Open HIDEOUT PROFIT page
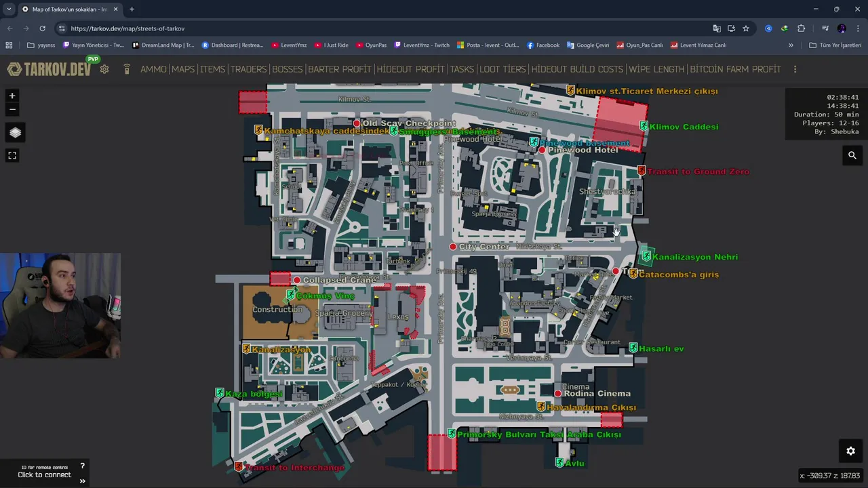 [411, 69]
